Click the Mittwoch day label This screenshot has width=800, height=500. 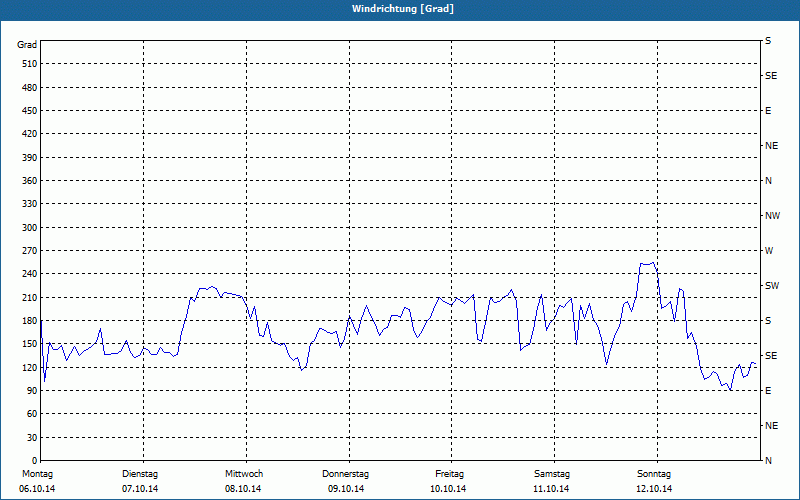244,474
